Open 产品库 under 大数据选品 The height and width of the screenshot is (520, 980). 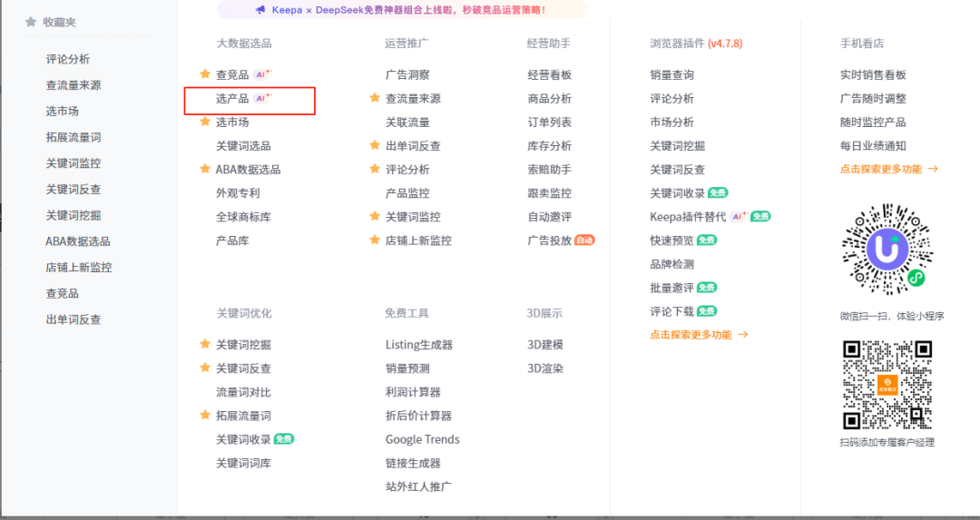coord(232,240)
